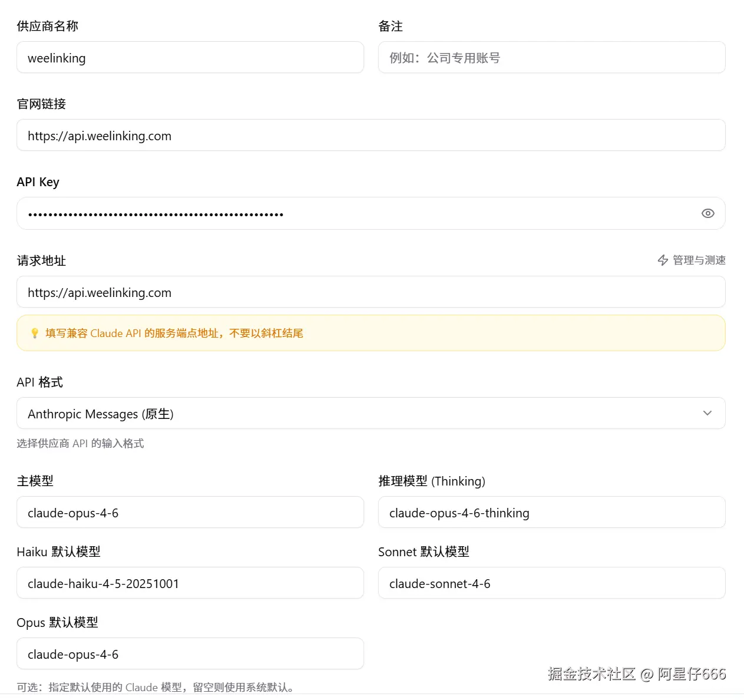Screen dimensions: 744x700
Task: Click the Opus 默认模型 label
Action: (x=57, y=622)
